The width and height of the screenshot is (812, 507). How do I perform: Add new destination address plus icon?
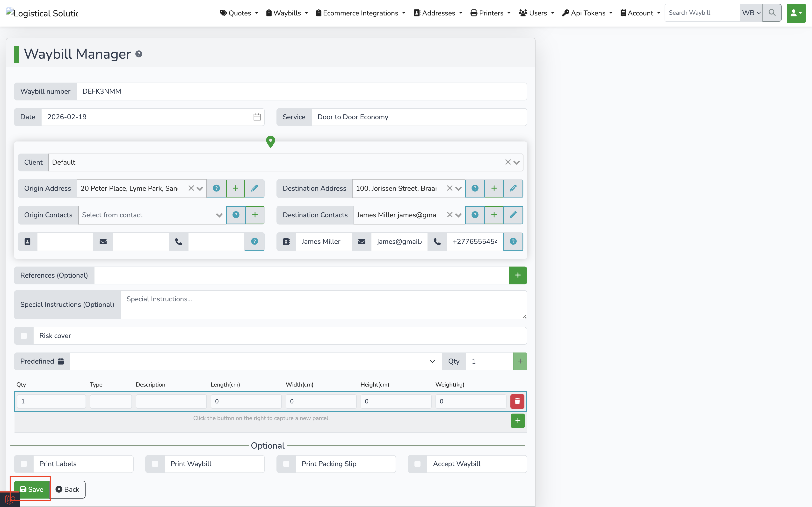click(x=493, y=189)
